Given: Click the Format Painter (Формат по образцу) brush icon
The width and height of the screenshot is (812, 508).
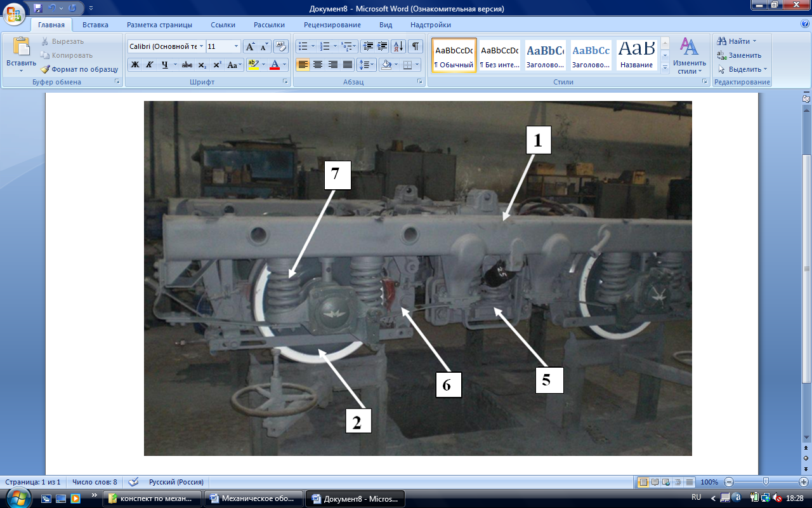Looking at the screenshot, I should (x=46, y=69).
